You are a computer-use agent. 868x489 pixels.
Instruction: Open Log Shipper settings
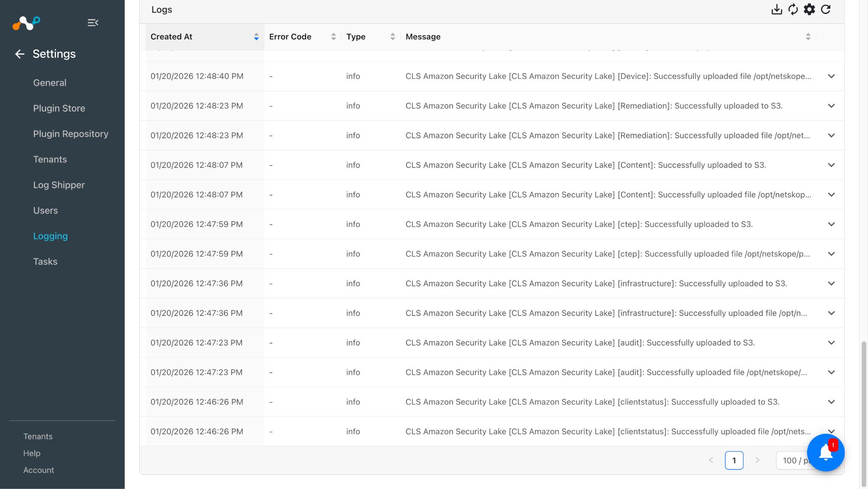point(59,185)
